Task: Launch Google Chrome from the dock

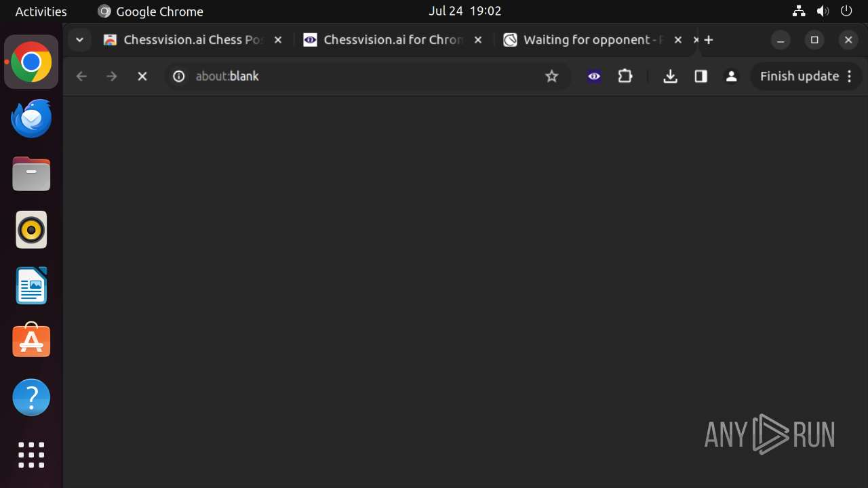Action: pyautogui.click(x=31, y=62)
